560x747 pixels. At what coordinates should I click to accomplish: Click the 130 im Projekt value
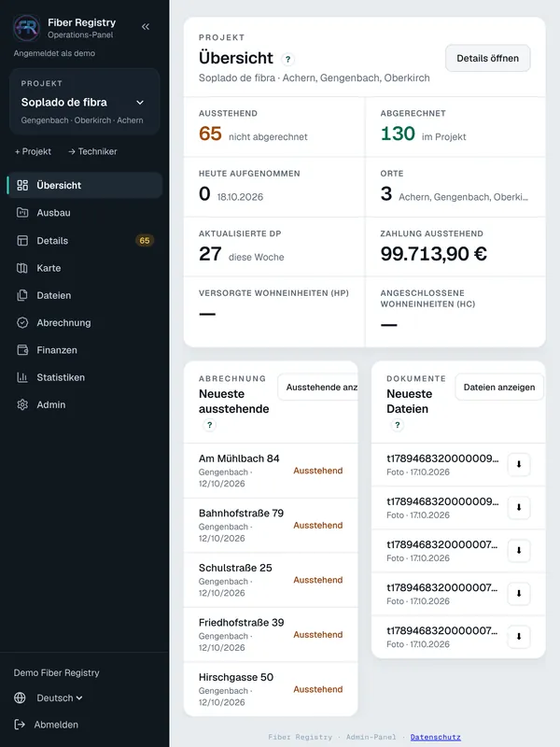pos(423,134)
